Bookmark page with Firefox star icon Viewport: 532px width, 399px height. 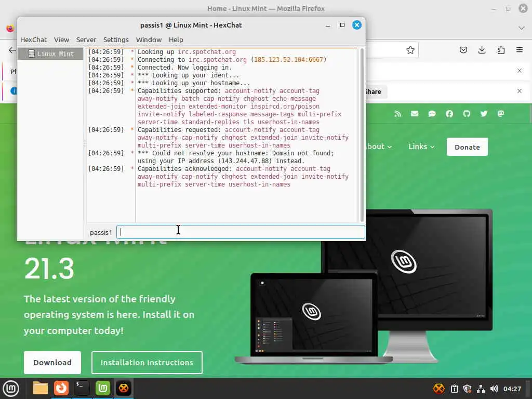tap(410, 50)
